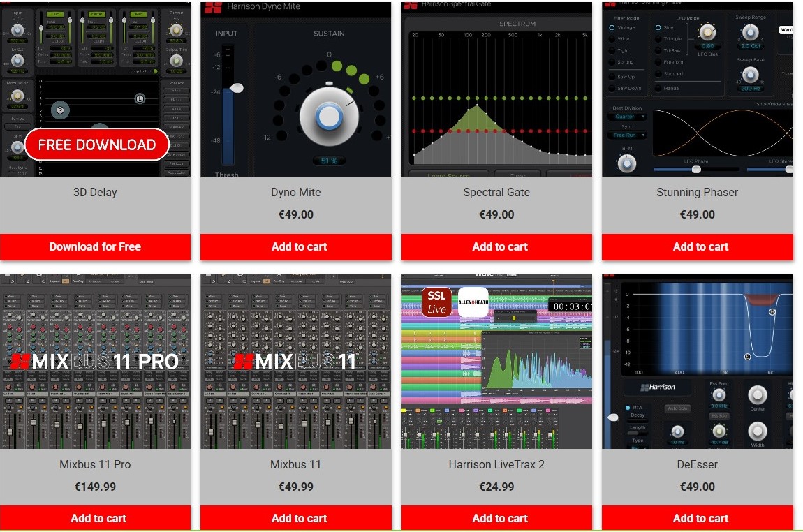Select the Stunning Phaser €49.00 price

pyautogui.click(x=698, y=214)
